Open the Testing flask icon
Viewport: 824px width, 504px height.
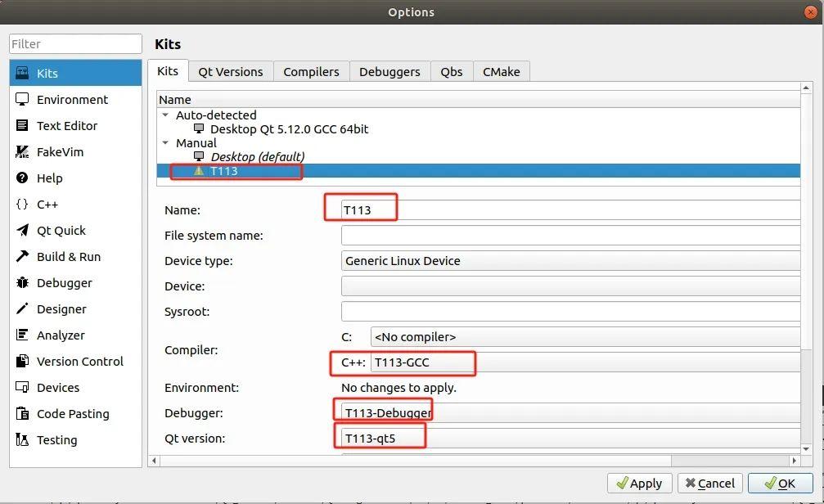[22, 439]
